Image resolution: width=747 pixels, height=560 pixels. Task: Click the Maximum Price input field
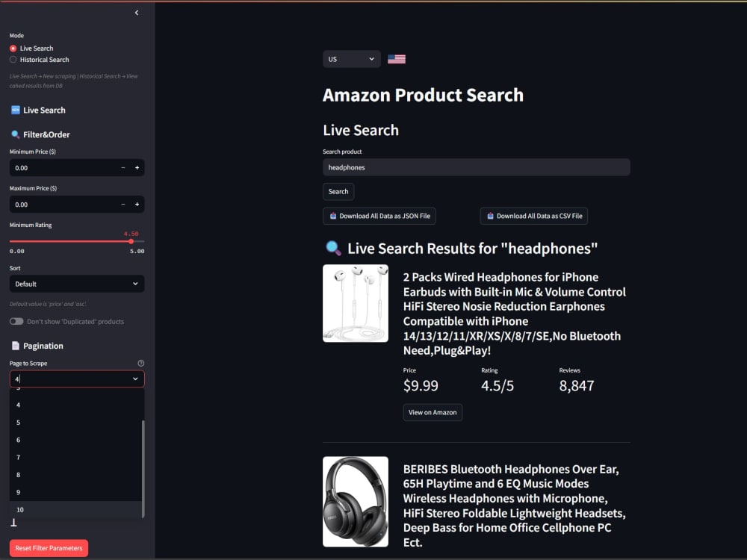[63, 205]
